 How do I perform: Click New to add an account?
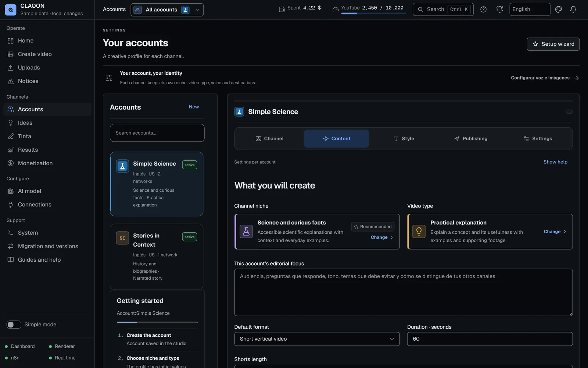click(x=194, y=107)
